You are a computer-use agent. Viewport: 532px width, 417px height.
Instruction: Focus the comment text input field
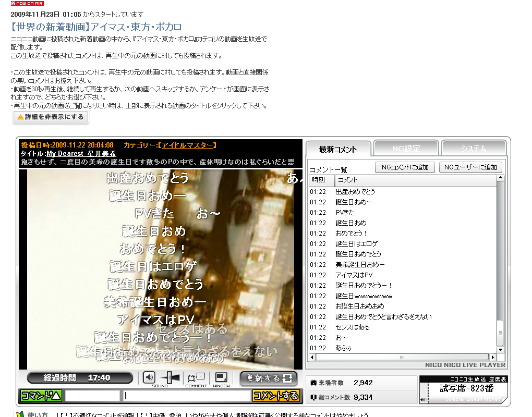pos(187,396)
